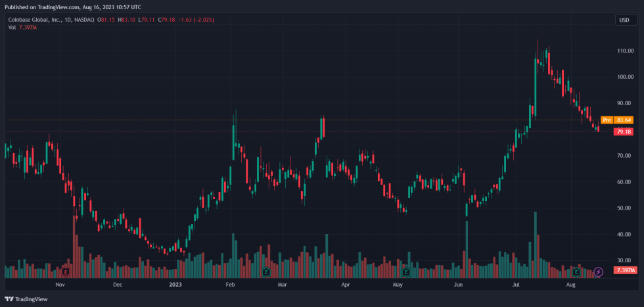
Task: Click the Dec label on the time axis
Action: pos(118,285)
